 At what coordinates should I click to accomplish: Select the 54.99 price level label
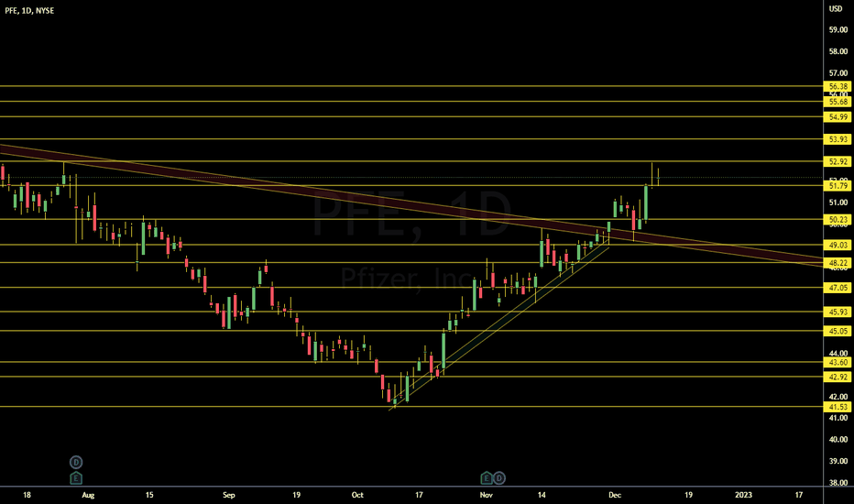tap(838, 117)
